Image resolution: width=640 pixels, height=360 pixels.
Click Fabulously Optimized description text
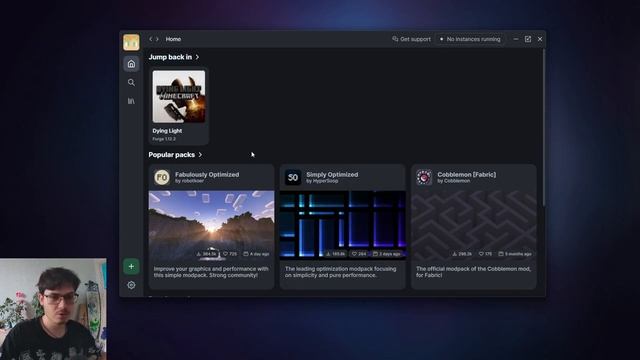(211, 272)
